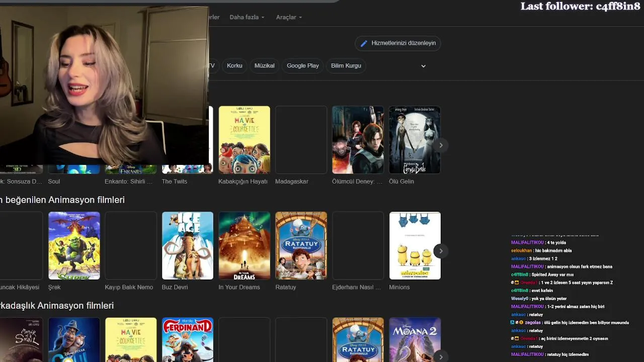Open the Şrek movie poster
Screen dimensions: 644x362
pos(74,245)
